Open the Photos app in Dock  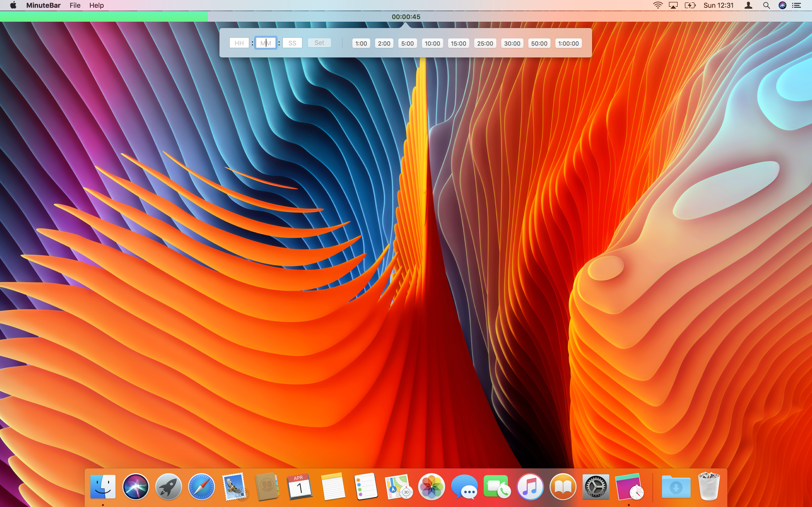coord(432,486)
